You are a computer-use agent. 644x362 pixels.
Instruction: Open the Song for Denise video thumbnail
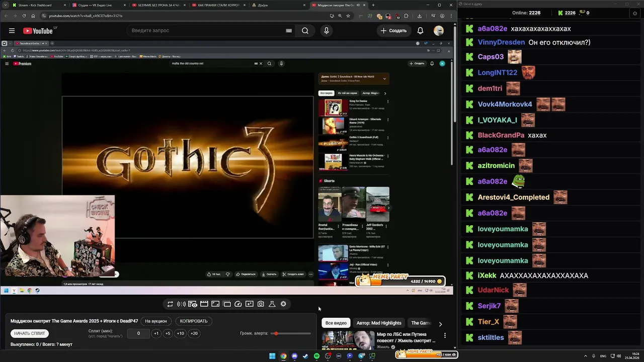tap(333, 108)
